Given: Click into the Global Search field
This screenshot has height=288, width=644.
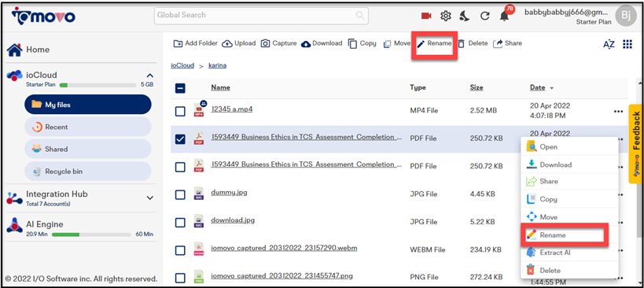Looking at the screenshot, I should tap(261, 16).
